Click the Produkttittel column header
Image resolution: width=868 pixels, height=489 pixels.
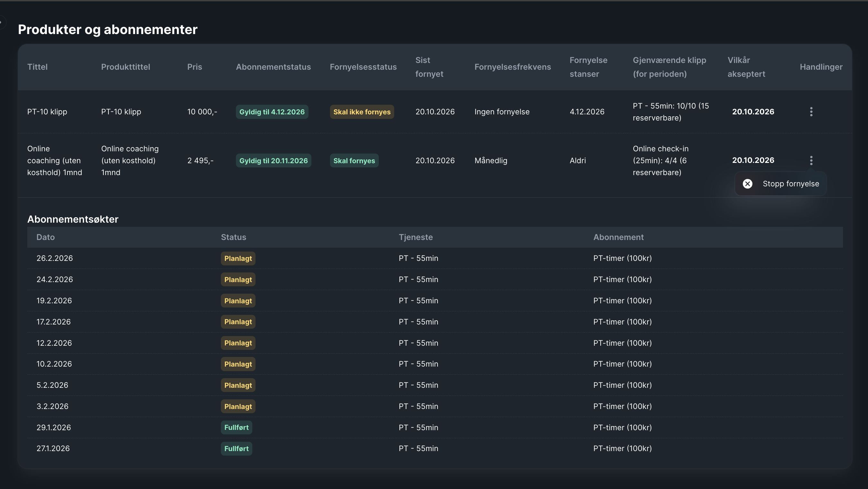(x=126, y=67)
